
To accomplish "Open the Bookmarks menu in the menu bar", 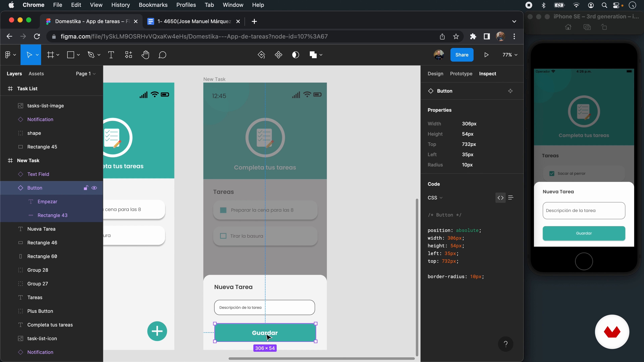I will point(153,5).
